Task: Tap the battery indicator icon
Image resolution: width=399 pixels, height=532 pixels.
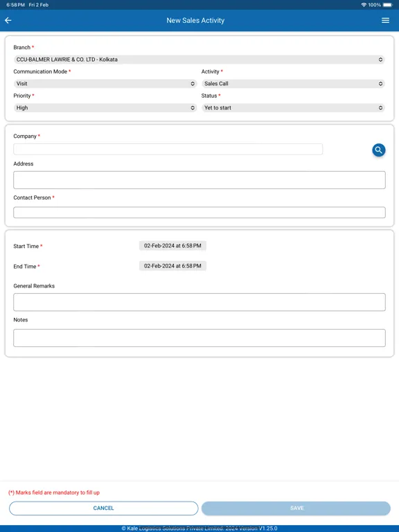Action: (387, 5)
